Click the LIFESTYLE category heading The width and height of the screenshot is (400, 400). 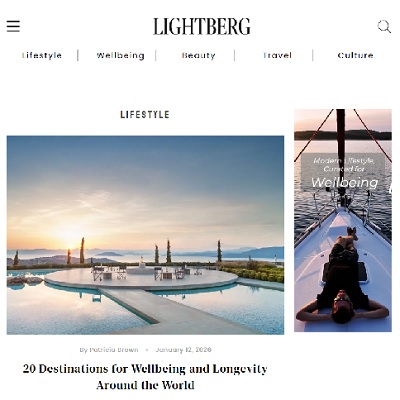(x=145, y=115)
